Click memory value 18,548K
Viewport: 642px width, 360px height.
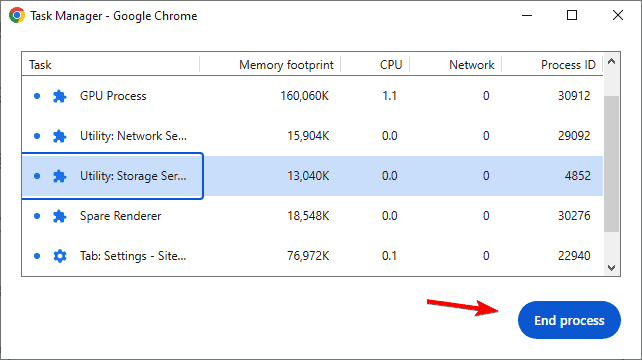308,216
